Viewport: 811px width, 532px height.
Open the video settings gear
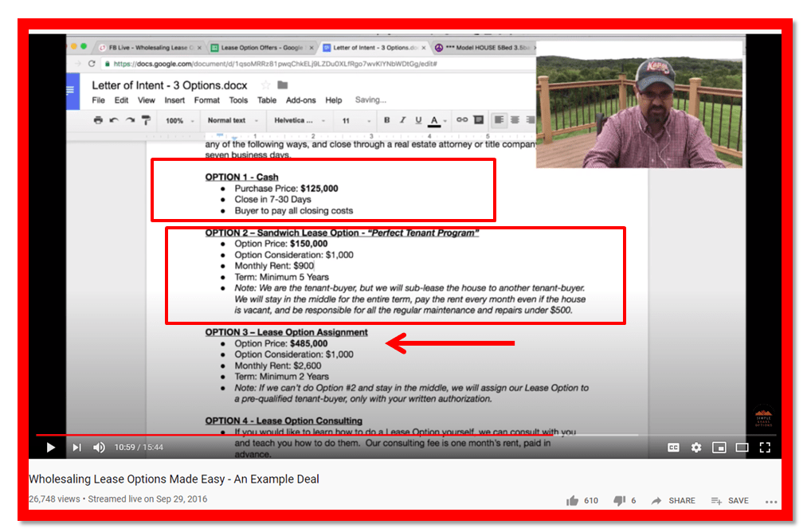(x=696, y=448)
